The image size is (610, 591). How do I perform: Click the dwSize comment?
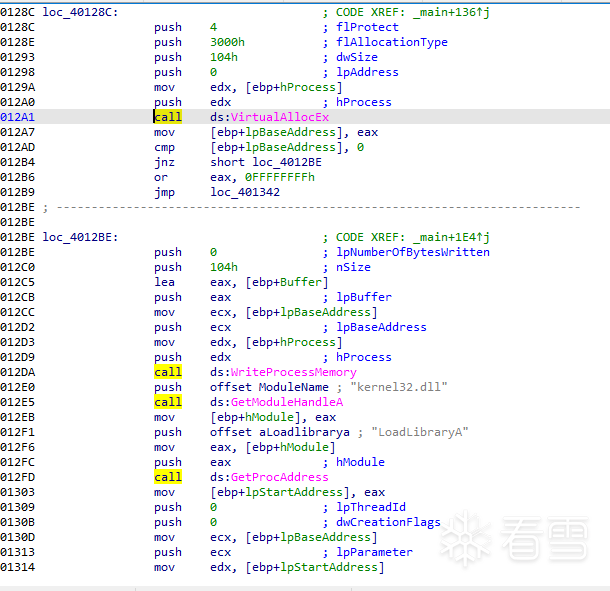(357, 57)
